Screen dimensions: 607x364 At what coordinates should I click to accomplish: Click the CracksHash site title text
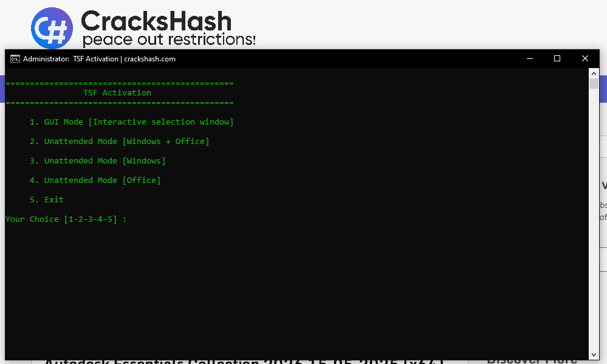156,21
